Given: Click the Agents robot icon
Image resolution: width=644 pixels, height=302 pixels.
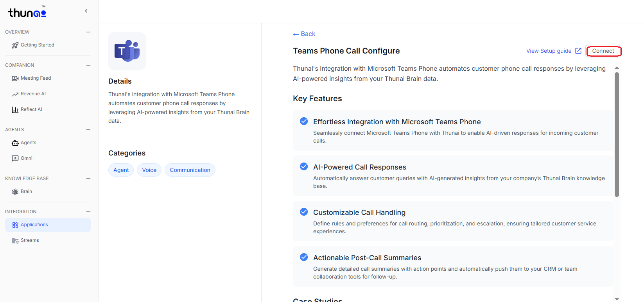Looking at the screenshot, I should [x=15, y=143].
